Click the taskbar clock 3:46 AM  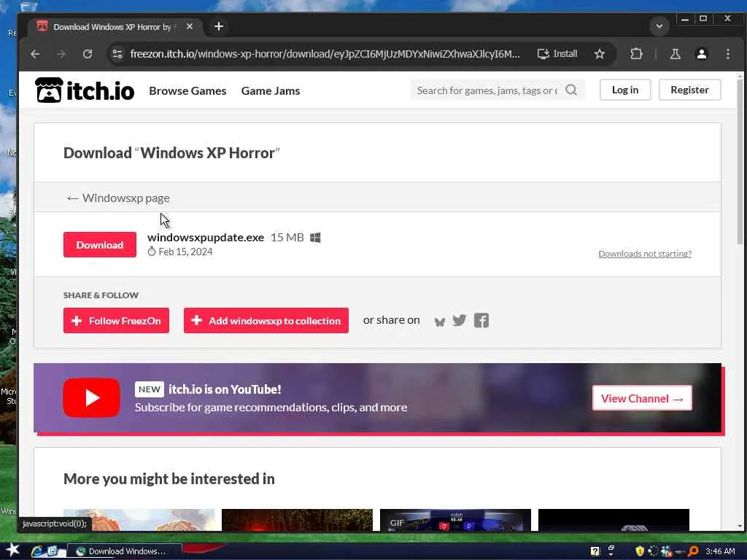(x=720, y=551)
